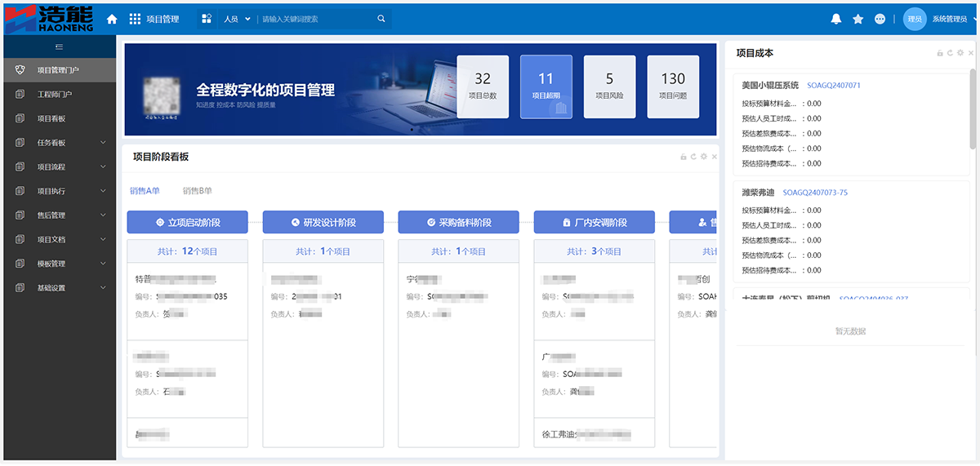The height and width of the screenshot is (466, 980).
Task: Click the 项目文档 sidebar icon
Action: point(20,240)
